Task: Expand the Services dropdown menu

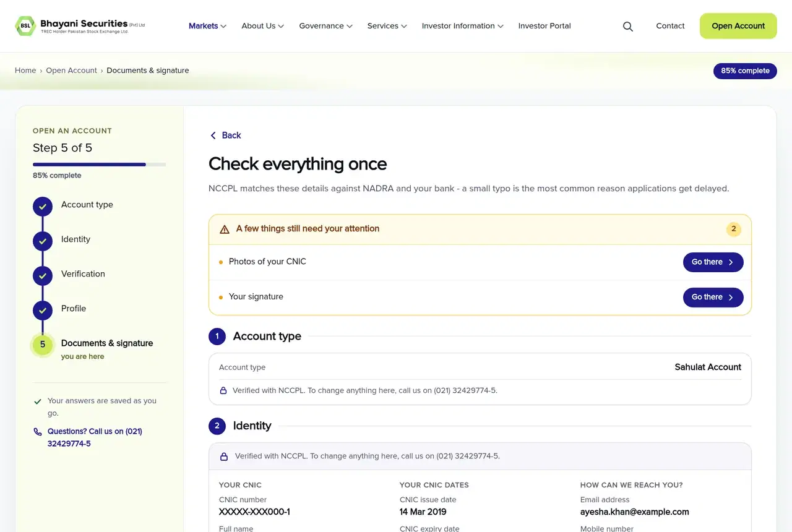Action: pyautogui.click(x=387, y=26)
